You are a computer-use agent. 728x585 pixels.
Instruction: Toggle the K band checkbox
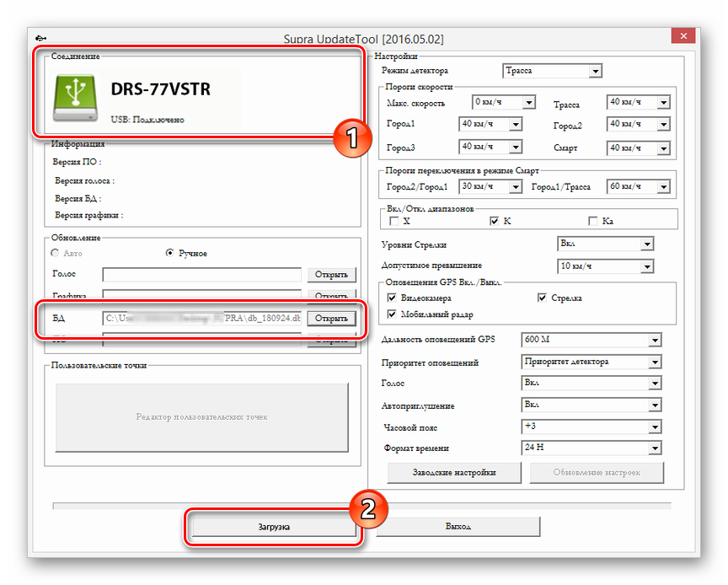495,221
